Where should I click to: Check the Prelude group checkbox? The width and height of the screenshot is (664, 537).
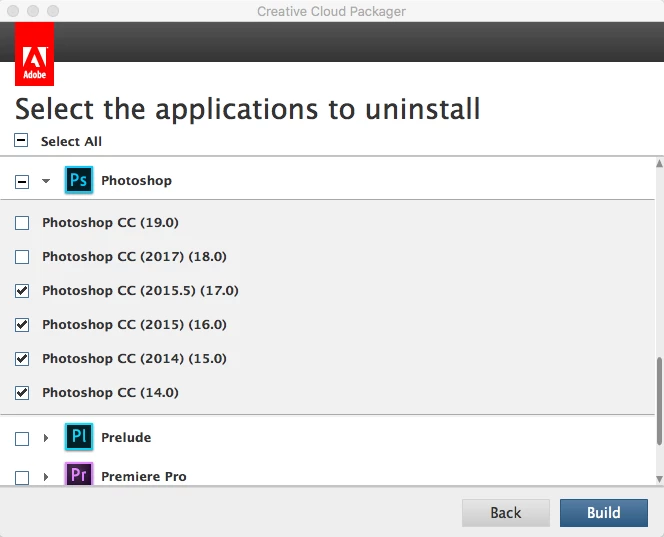[22, 439]
